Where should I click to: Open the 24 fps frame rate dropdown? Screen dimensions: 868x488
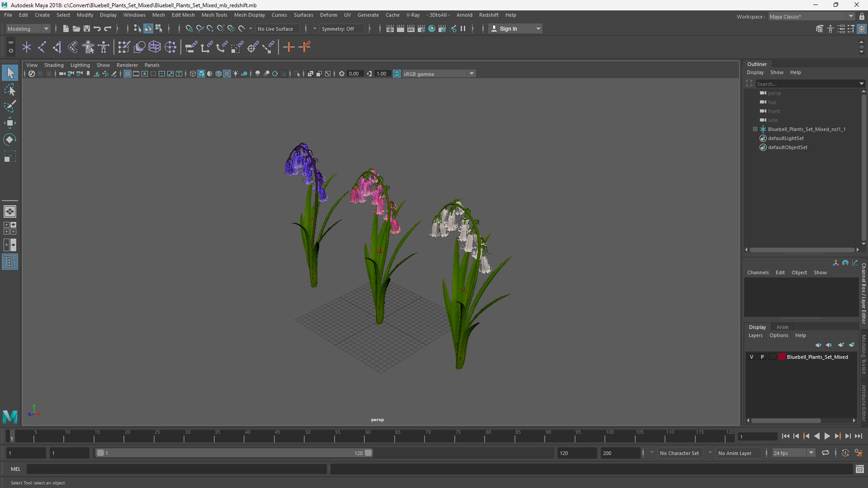793,453
